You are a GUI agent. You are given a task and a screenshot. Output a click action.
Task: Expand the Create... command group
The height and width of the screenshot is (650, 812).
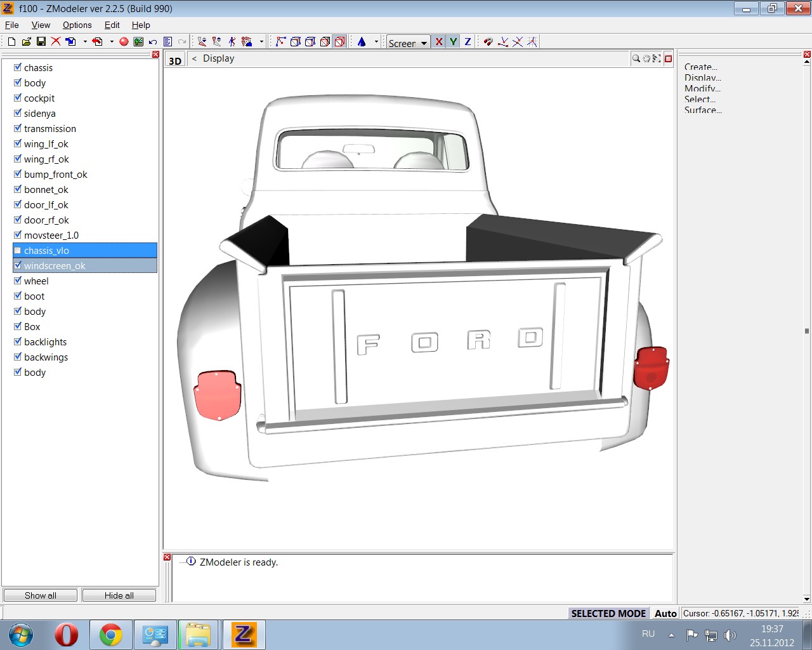click(700, 67)
